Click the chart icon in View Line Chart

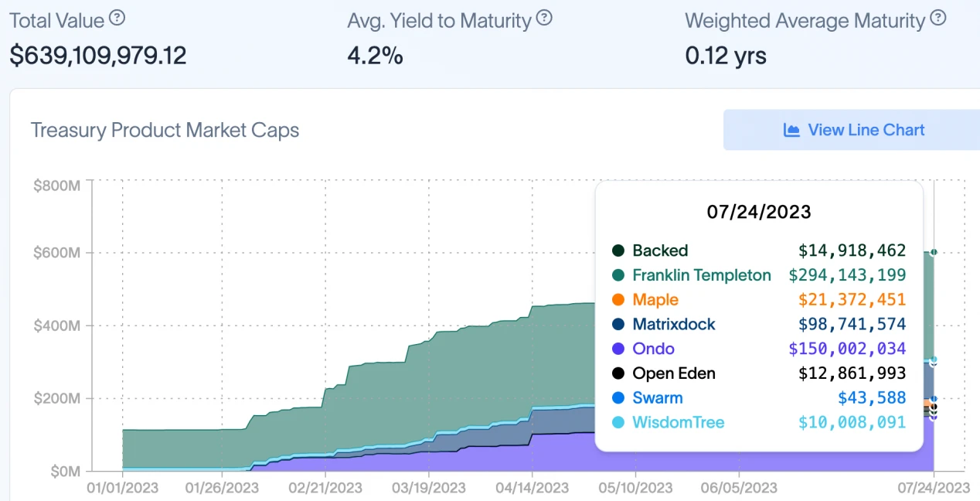click(791, 130)
